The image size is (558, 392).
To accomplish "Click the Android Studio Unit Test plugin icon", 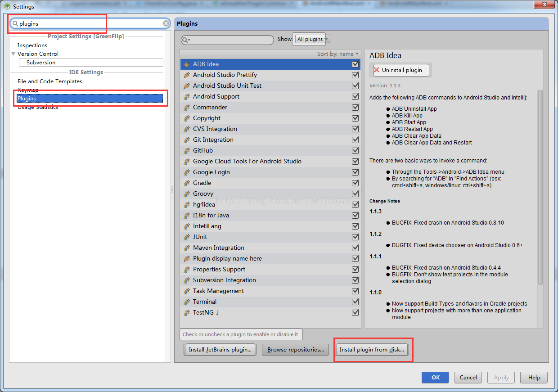I will click(x=187, y=86).
